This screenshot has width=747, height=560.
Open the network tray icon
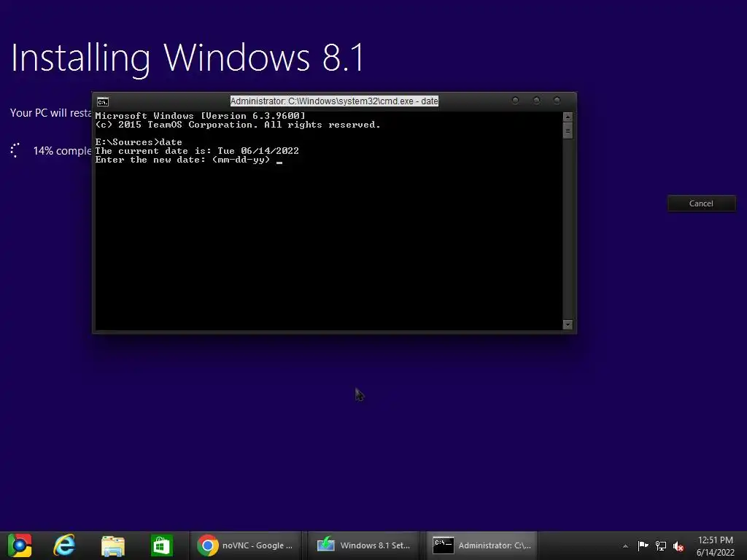tap(661, 545)
